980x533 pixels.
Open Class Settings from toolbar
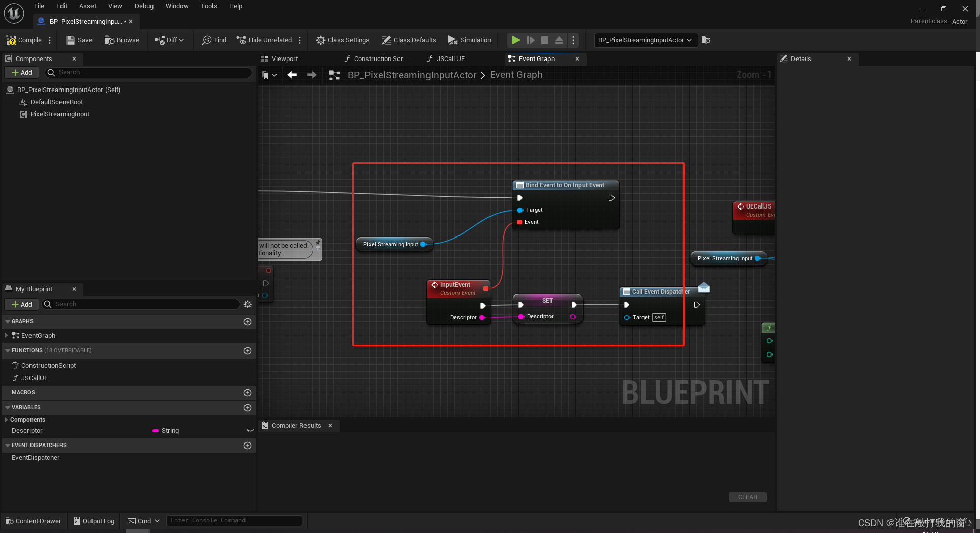[343, 40]
